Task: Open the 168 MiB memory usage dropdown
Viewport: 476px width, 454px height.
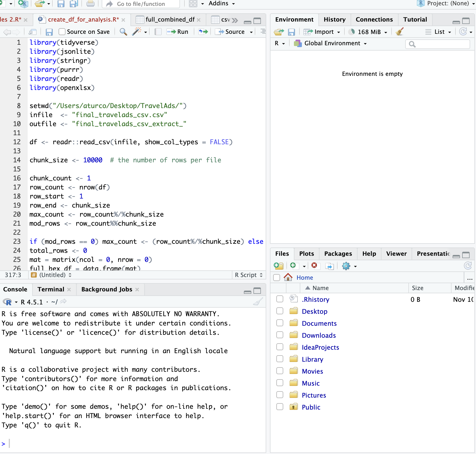Action: tap(368, 32)
